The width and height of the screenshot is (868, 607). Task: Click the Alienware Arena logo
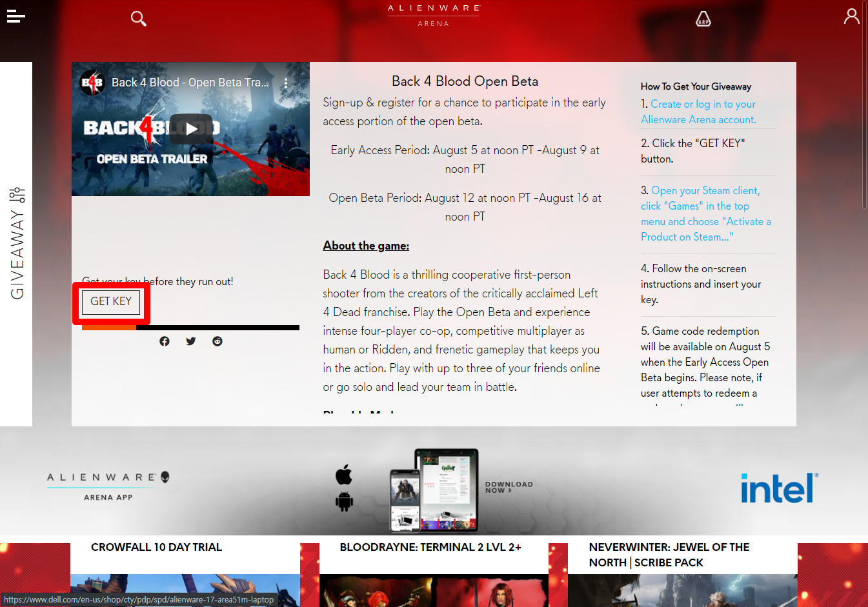click(x=434, y=15)
